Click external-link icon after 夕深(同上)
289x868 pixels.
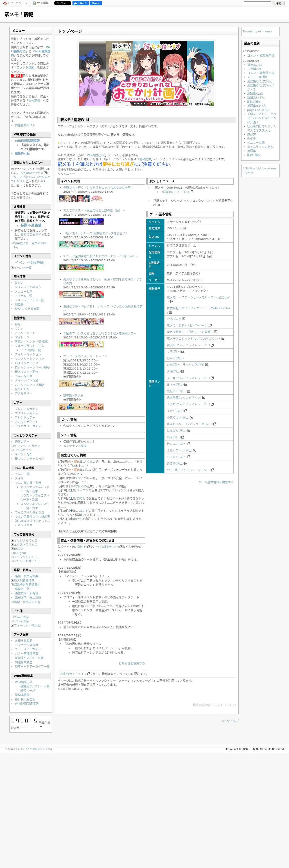pos(183,371)
